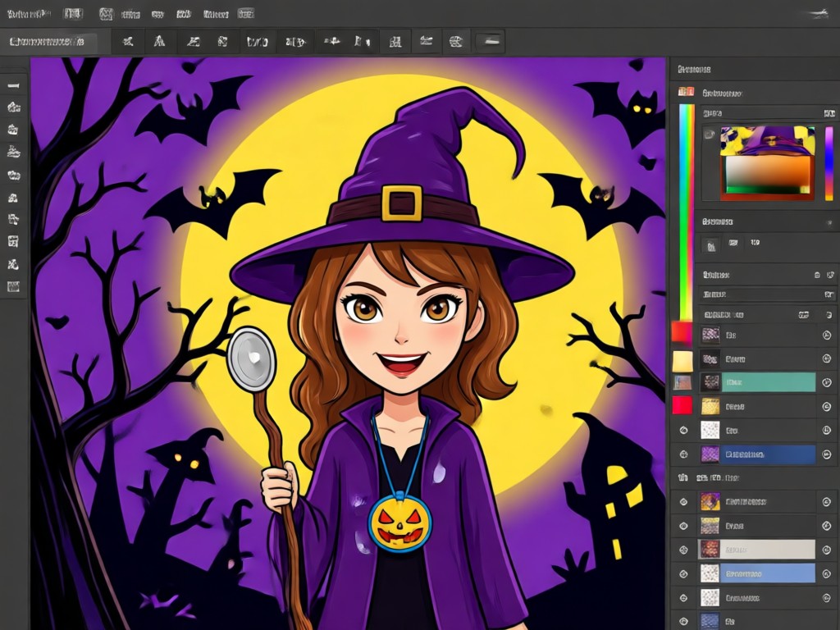Click third icon button in the options bar
This screenshot has height=630, width=840.
(193, 41)
